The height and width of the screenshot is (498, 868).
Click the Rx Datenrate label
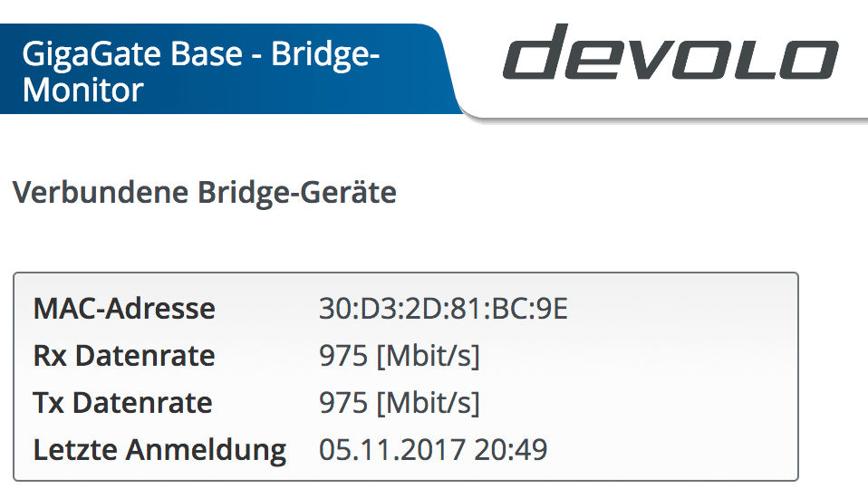click(124, 355)
